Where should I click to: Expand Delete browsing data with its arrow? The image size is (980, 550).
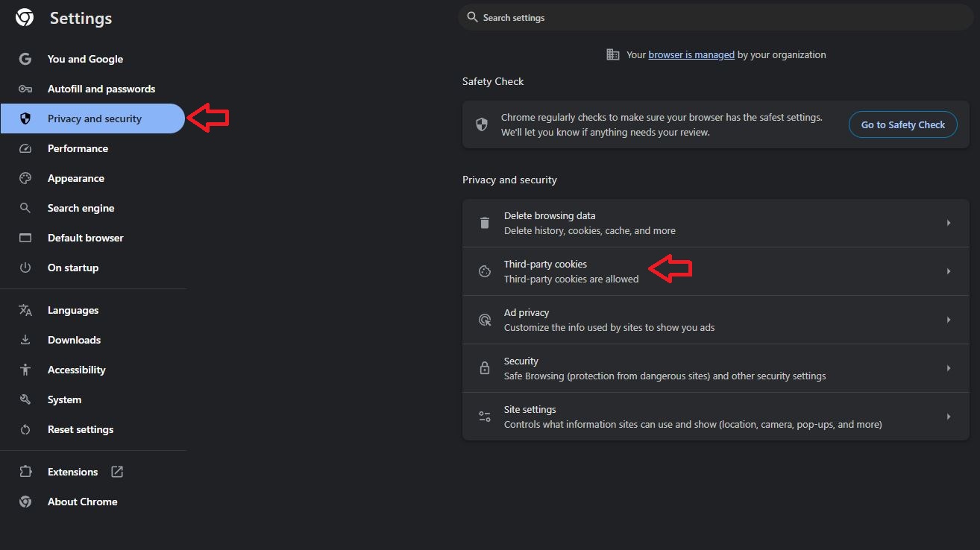coord(949,223)
